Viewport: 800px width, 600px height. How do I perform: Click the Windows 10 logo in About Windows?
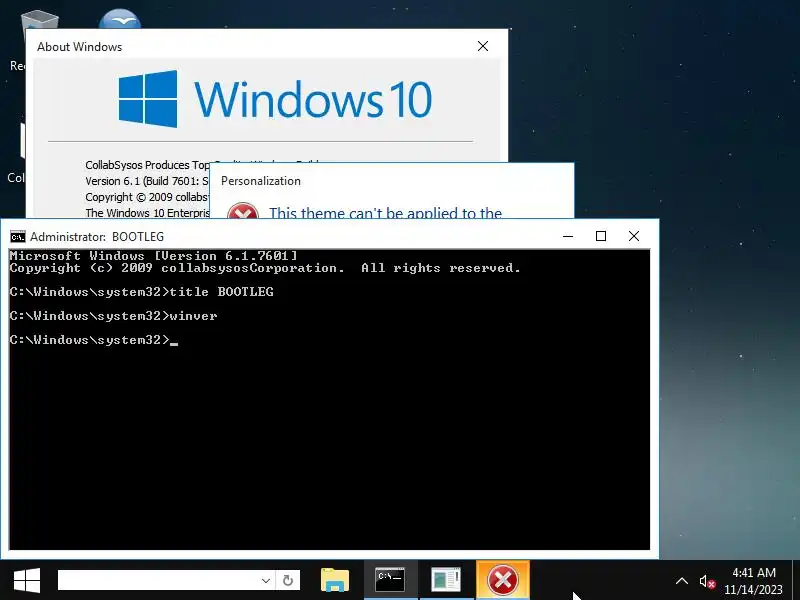275,99
